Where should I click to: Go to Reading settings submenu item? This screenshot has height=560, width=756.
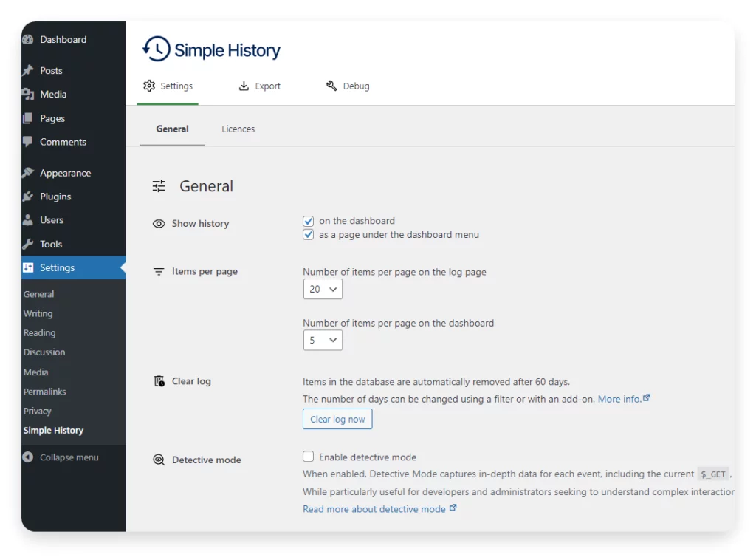coord(40,332)
